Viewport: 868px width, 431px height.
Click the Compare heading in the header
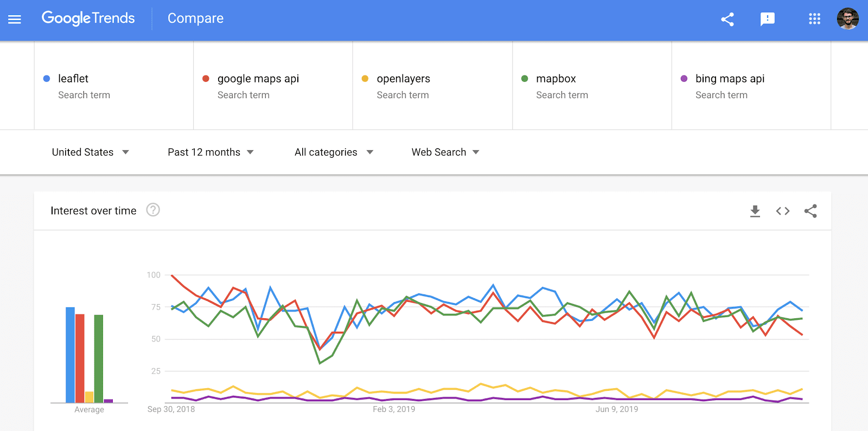[x=195, y=18]
